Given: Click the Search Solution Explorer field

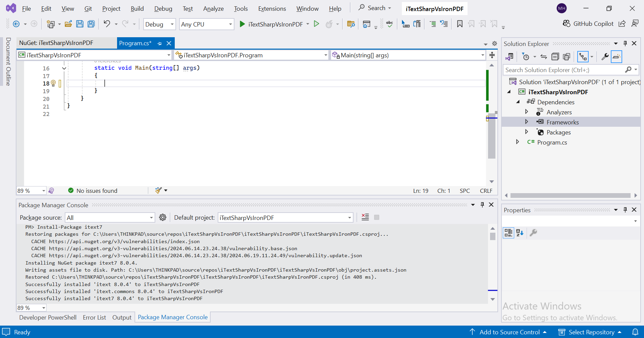Looking at the screenshot, I should (x=563, y=70).
